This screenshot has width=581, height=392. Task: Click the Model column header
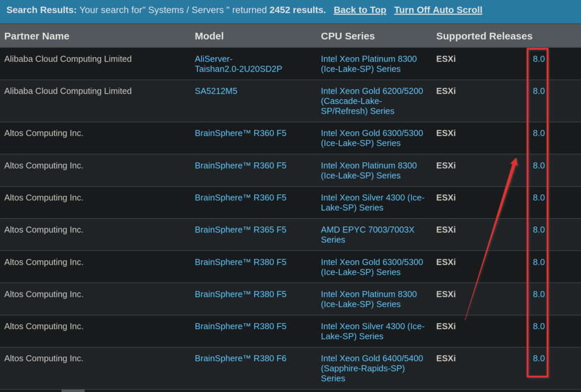(209, 36)
